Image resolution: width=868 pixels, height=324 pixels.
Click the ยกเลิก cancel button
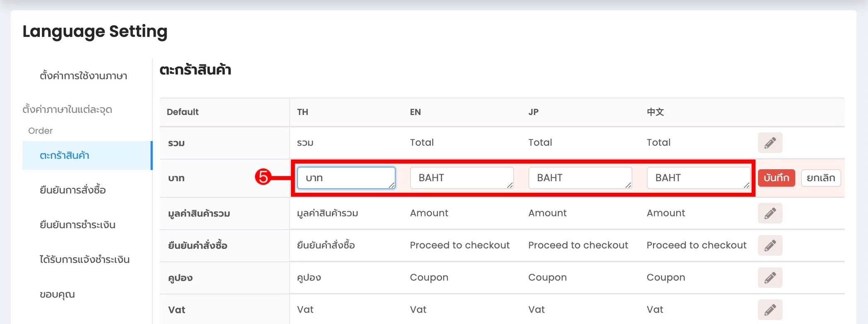(x=820, y=178)
